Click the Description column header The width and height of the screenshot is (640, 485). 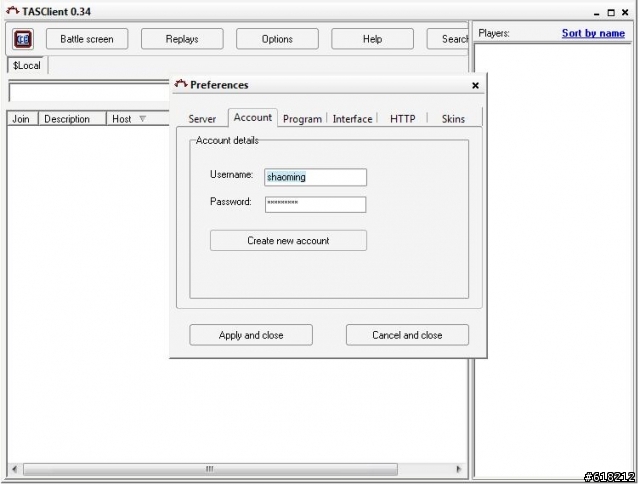click(72, 119)
